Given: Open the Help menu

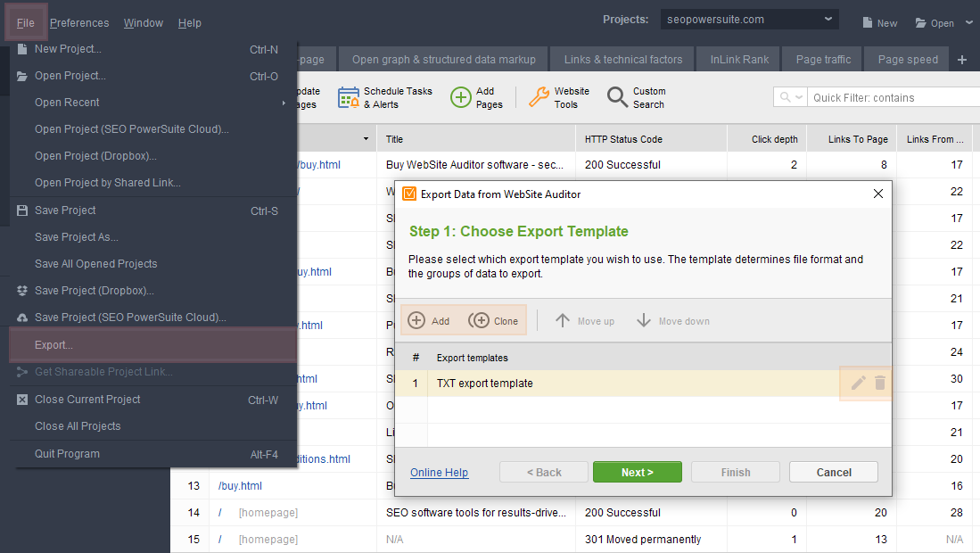Looking at the screenshot, I should [x=189, y=23].
